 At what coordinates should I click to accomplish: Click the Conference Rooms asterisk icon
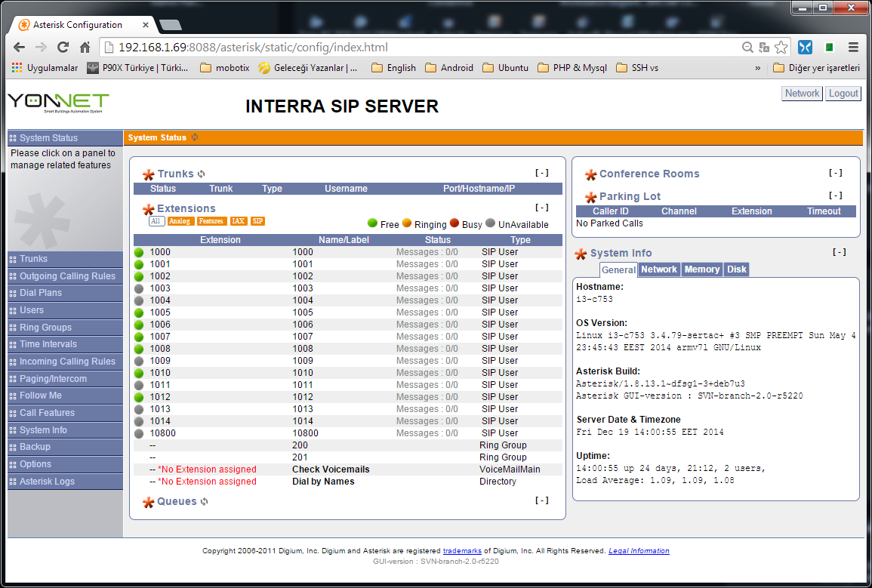click(590, 174)
